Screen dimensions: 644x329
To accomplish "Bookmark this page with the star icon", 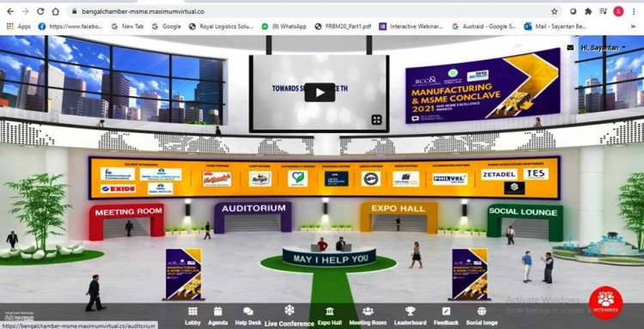I will click(x=554, y=11).
